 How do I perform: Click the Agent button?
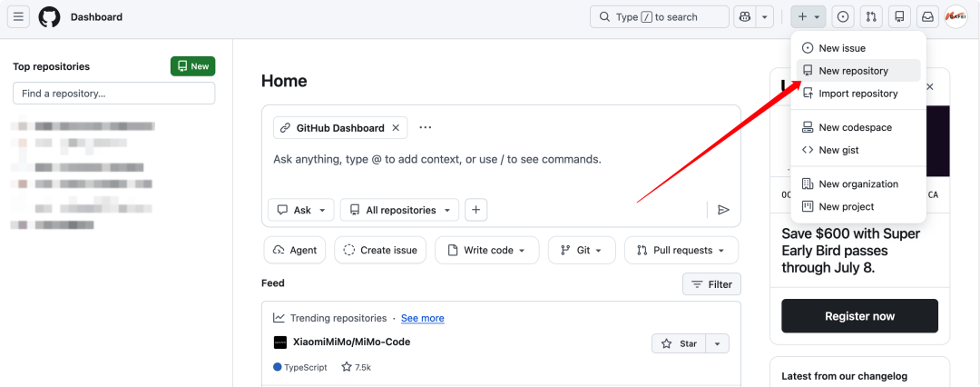pyautogui.click(x=294, y=250)
